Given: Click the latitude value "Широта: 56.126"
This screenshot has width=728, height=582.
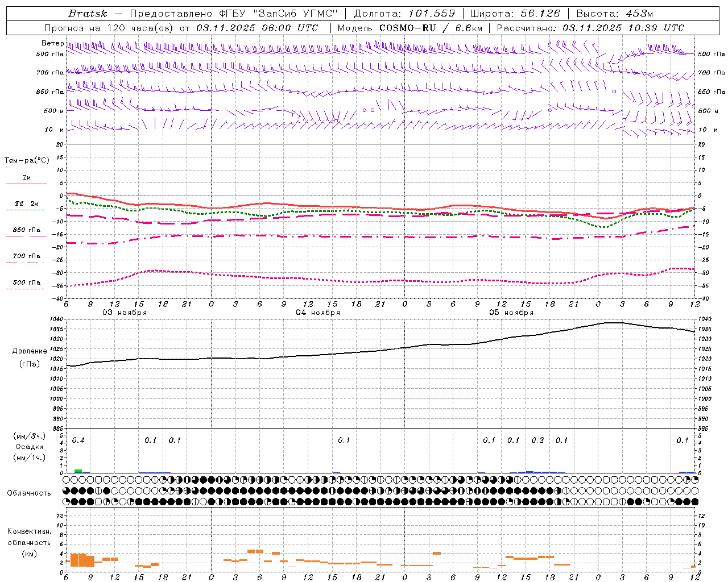Looking at the screenshot, I should tap(515, 14).
